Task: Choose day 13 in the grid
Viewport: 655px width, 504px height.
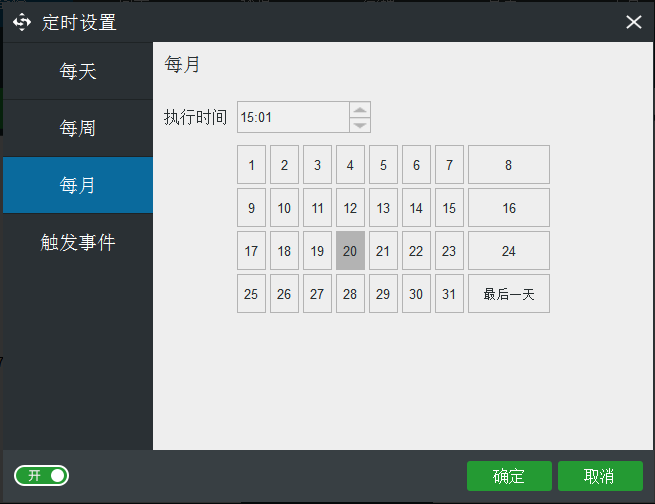Action: (x=383, y=208)
